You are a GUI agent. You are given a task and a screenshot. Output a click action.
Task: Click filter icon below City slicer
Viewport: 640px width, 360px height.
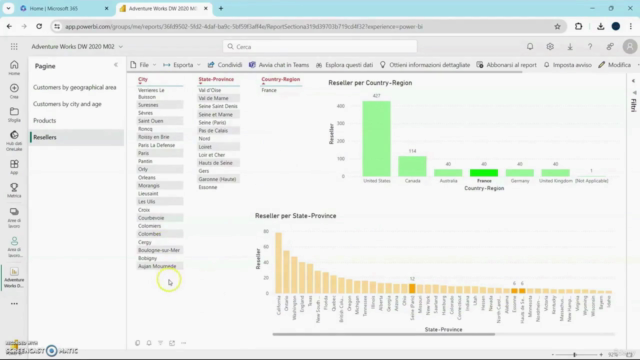[160, 343]
